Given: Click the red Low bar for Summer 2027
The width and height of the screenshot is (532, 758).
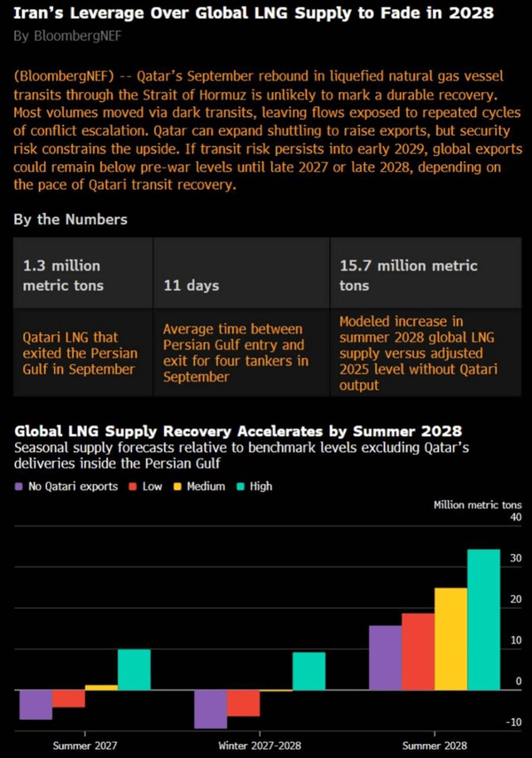Looking at the screenshot, I should pyautogui.click(x=68, y=699).
